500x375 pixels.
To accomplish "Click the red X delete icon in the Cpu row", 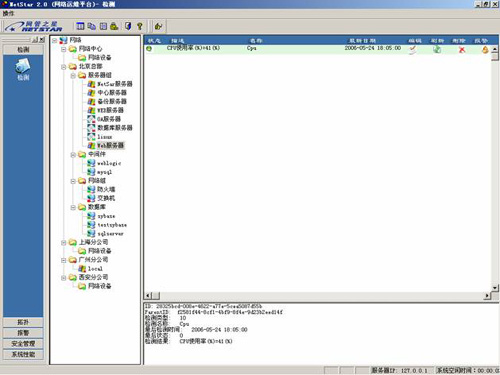I will (x=462, y=50).
